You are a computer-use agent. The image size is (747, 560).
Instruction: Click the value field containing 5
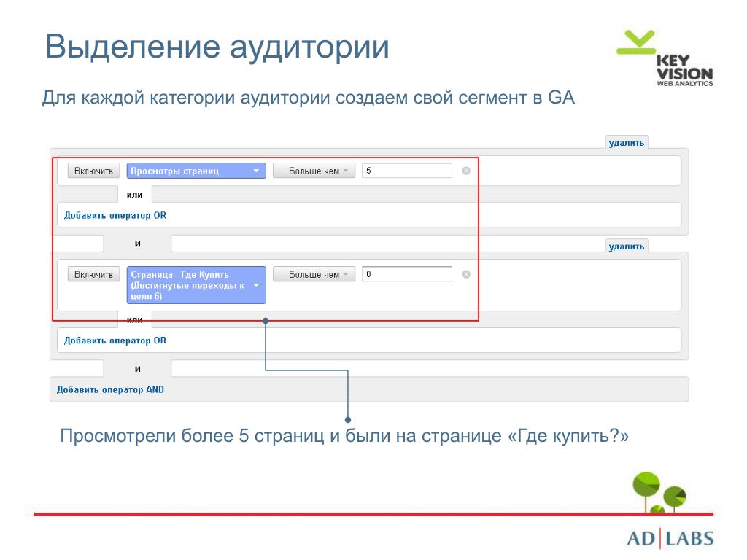[406, 171]
